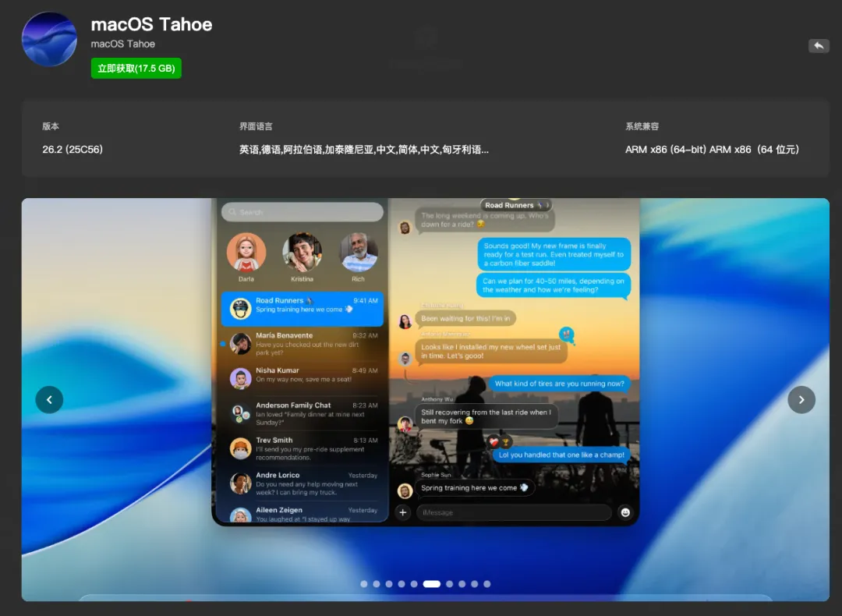Click the back arrow button at top right
Image resolution: width=842 pixels, height=616 pixels.
[819, 46]
